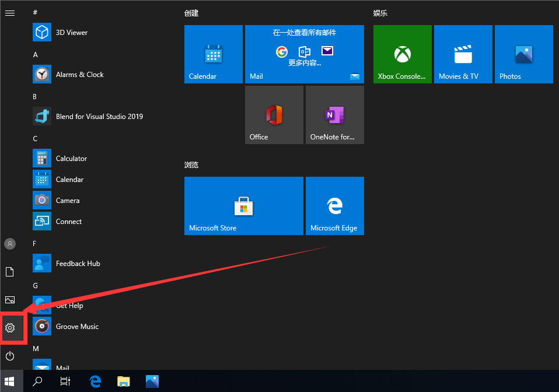Open 3D Viewer from the app list

tap(100, 33)
